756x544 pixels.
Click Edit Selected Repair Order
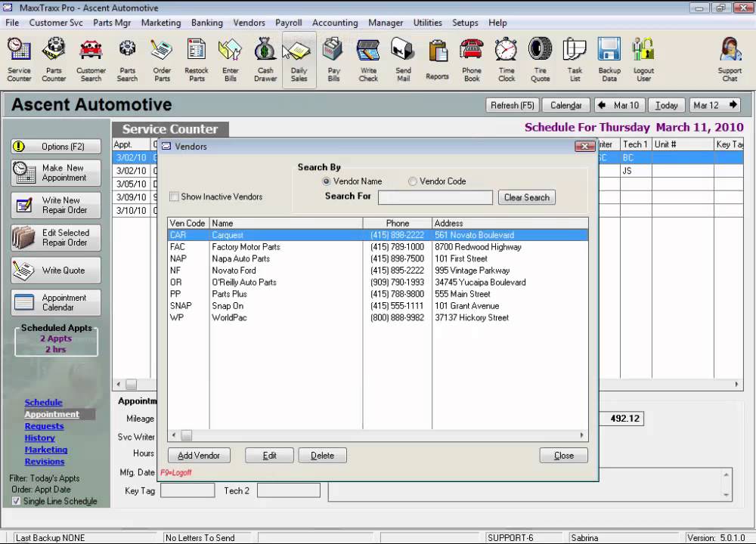56,237
